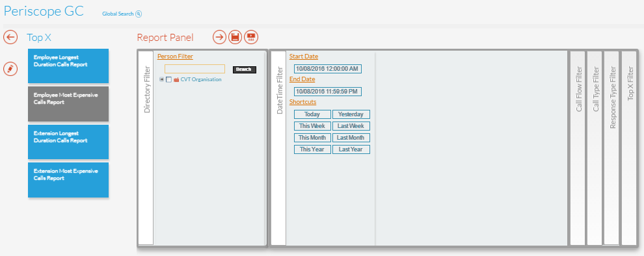Select the Yesterday shortcut button
This screenshot has width=644, height=256.
point(351,114)
